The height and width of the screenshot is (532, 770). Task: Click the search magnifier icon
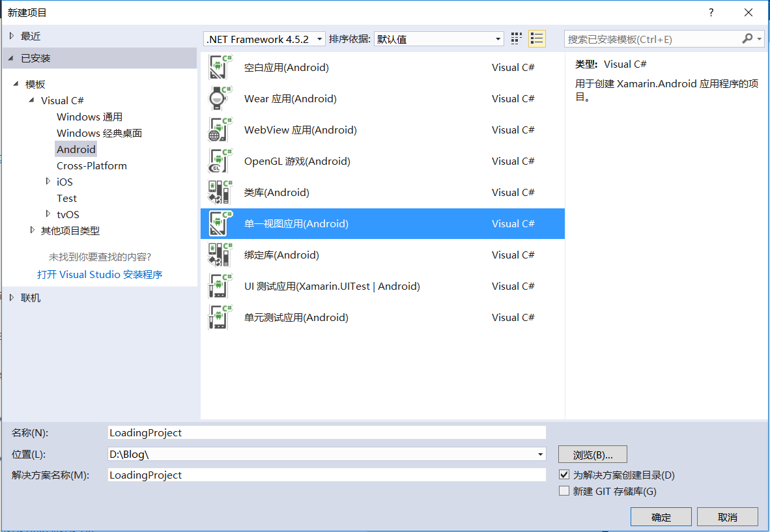(x=747, y=39)
